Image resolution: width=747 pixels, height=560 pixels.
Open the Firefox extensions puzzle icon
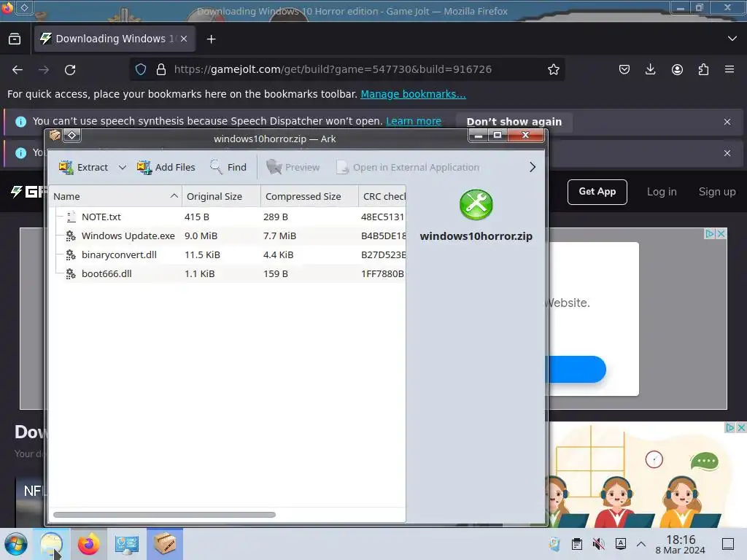pos(703,69)
